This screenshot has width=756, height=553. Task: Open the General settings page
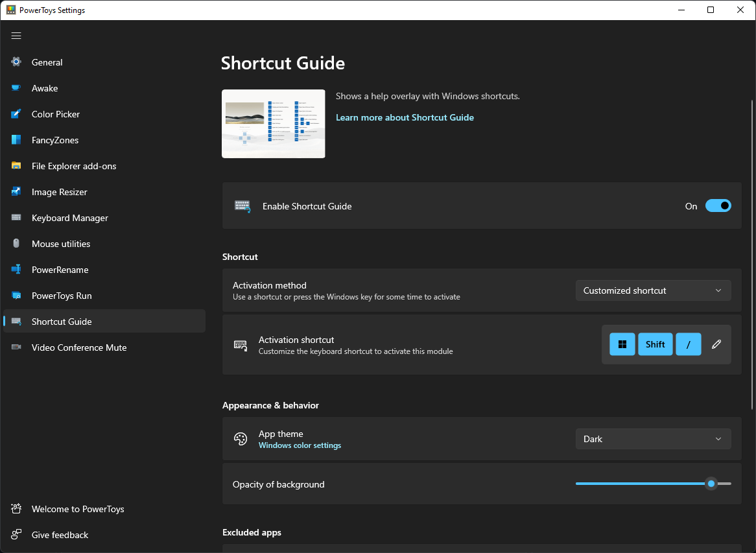pyautogui.click(x=47, y=62)
